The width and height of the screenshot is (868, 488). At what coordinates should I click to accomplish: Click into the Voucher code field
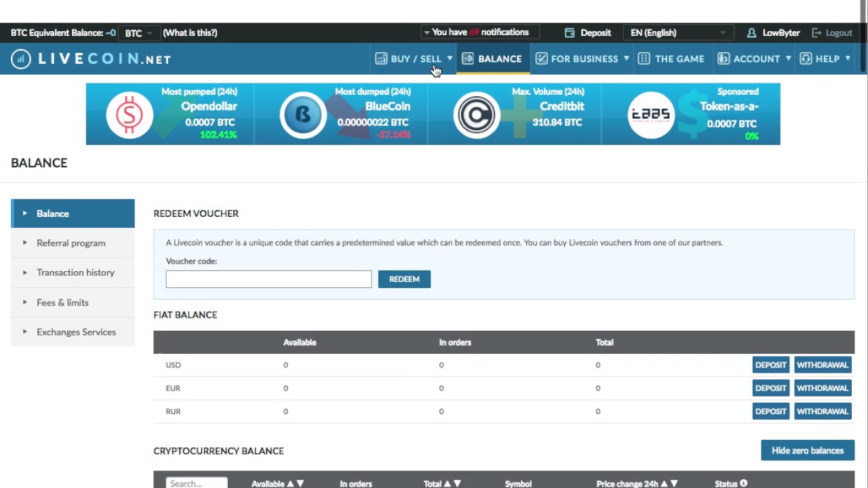(269, 279)
